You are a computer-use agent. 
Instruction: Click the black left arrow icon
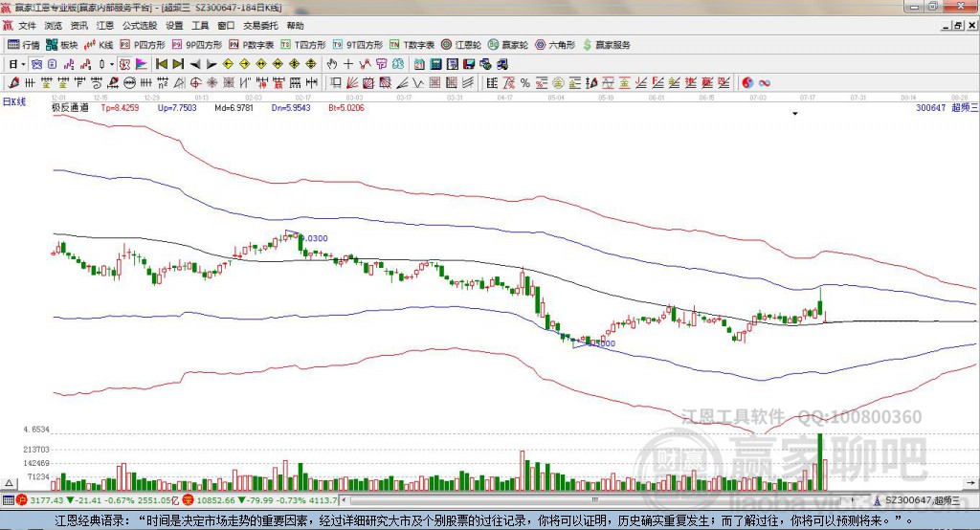[x=195, y=64]
